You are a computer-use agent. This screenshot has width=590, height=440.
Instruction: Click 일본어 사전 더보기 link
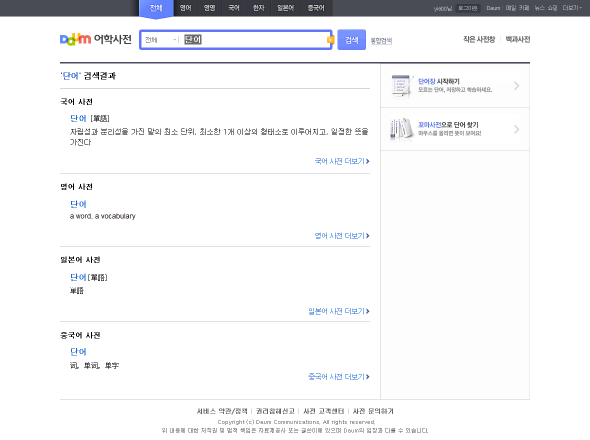(x=339, y=311)
